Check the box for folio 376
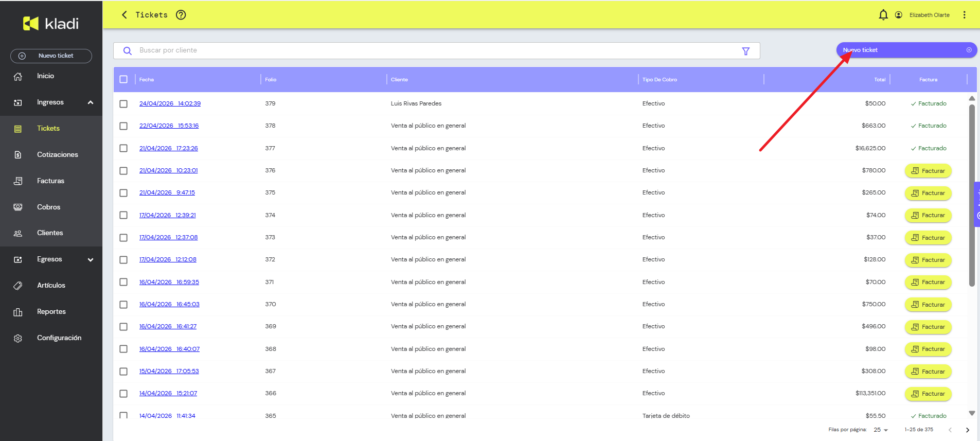This screenshot has width=980, height=441. tap(123, 170)
